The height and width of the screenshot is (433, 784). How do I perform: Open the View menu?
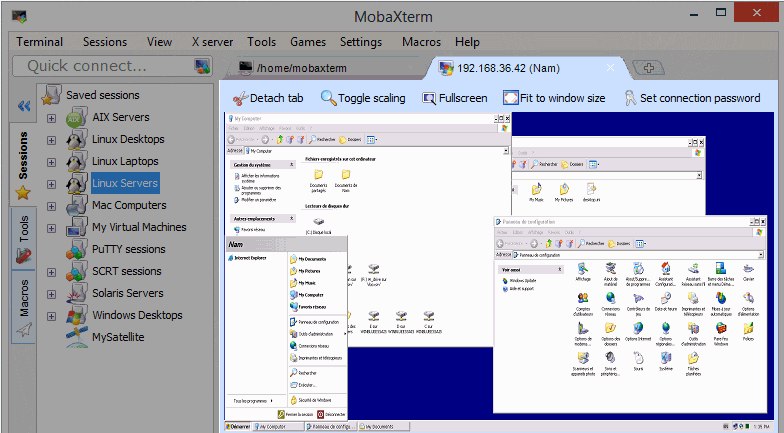[159, 42]
